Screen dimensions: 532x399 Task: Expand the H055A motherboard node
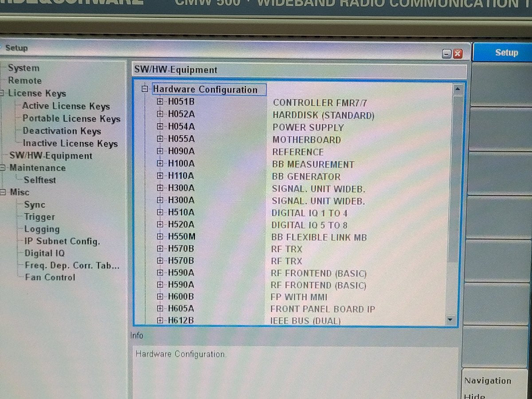click(160, 139)
